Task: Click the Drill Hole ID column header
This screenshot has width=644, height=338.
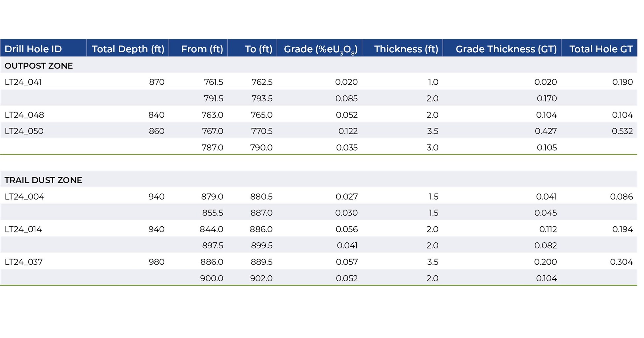Action: tap(33, 49)
